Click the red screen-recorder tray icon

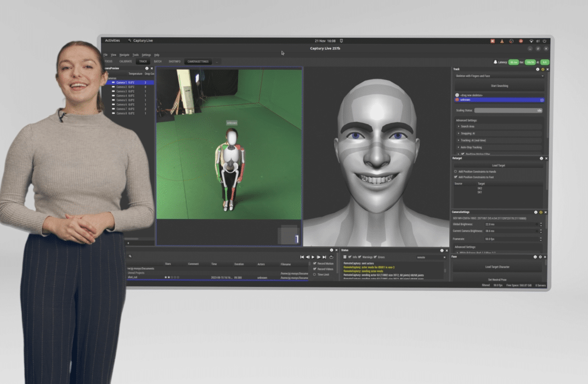tap(493, 41)
